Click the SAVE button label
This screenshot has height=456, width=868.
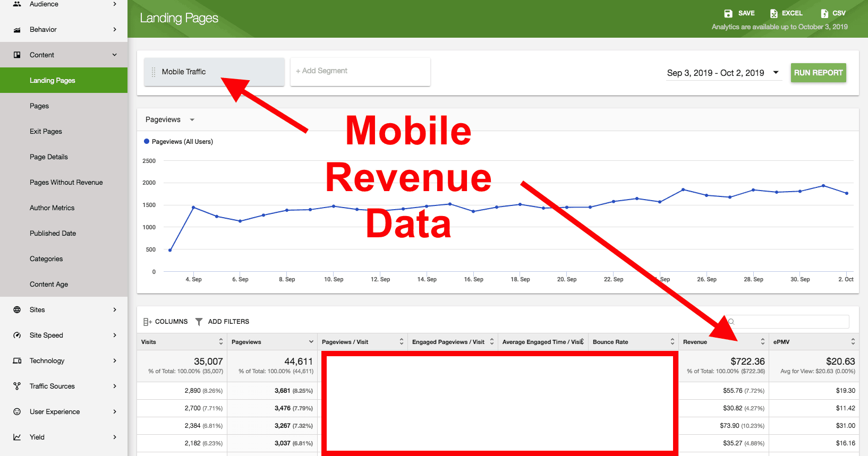pos(746,13)
